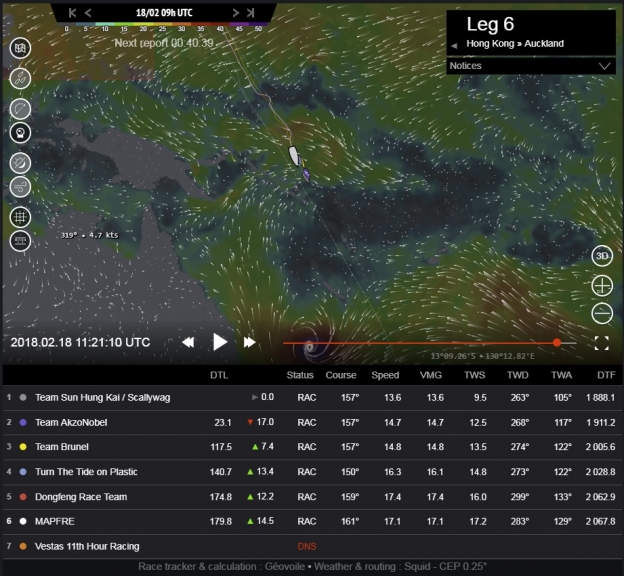Screen dimensions: 624x576
Task: Click the 18/02 09h UTC report time
Action: point(164,13)
